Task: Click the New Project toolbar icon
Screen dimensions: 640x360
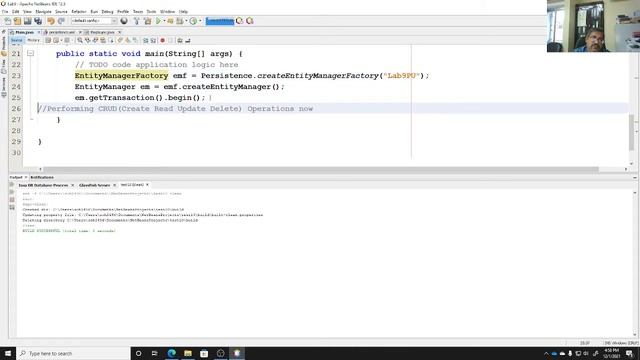Action: click(18, 21)
